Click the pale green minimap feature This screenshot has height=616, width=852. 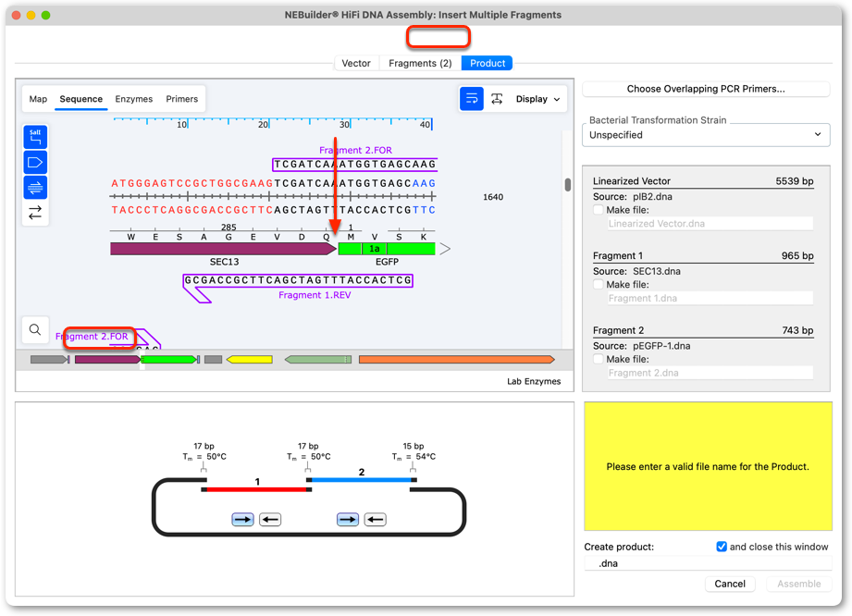318,360
